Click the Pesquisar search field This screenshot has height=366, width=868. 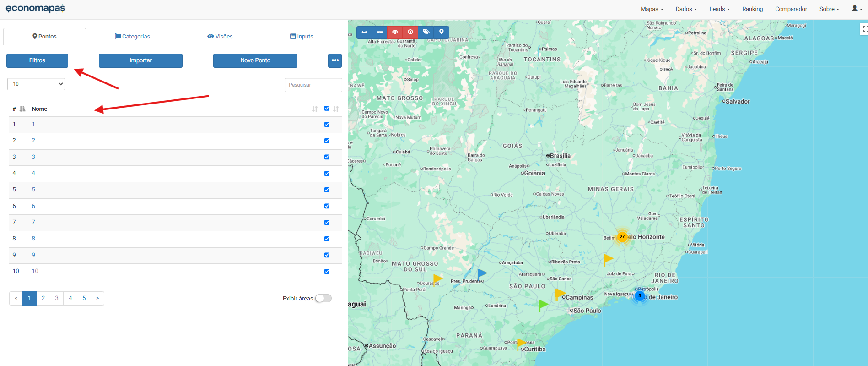pos(313,85)
